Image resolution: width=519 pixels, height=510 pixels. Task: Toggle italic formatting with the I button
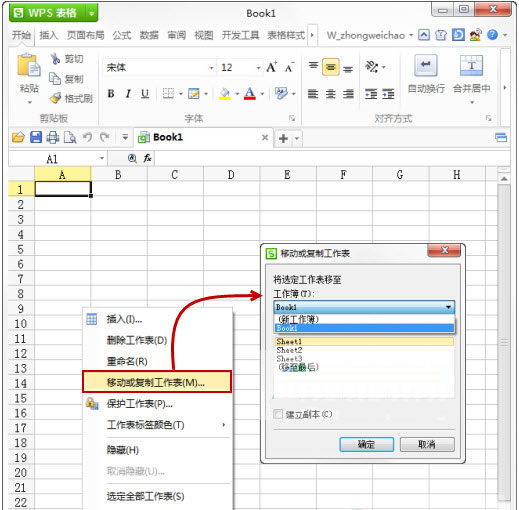click(x=128, y=94)
